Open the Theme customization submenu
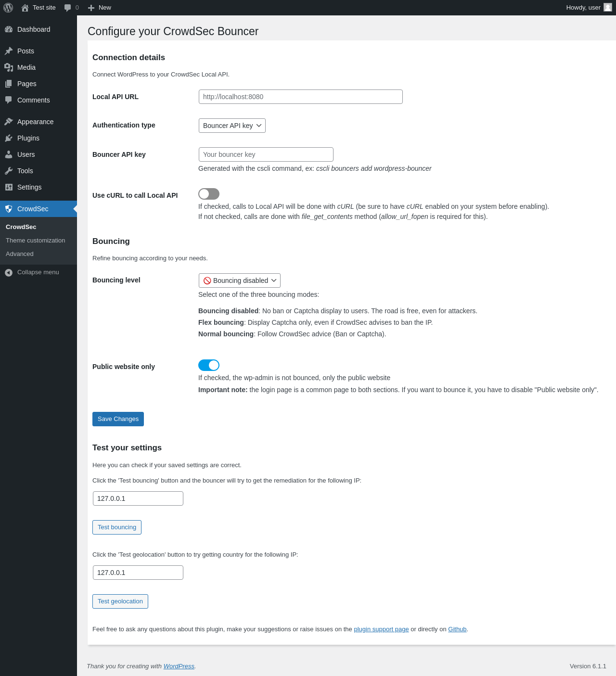The height and width of the screenshot is (676, 616). point(36,241)
